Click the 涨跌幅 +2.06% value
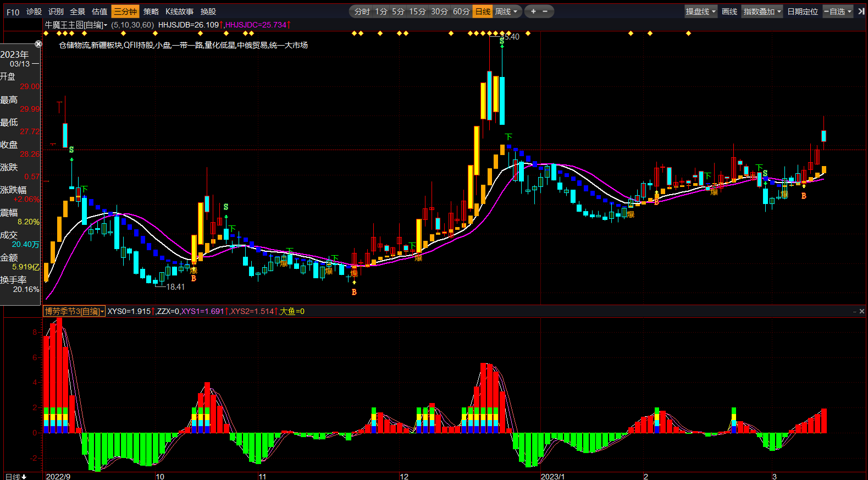The width and height of the screenshot is (868, 480). [26, 199]
